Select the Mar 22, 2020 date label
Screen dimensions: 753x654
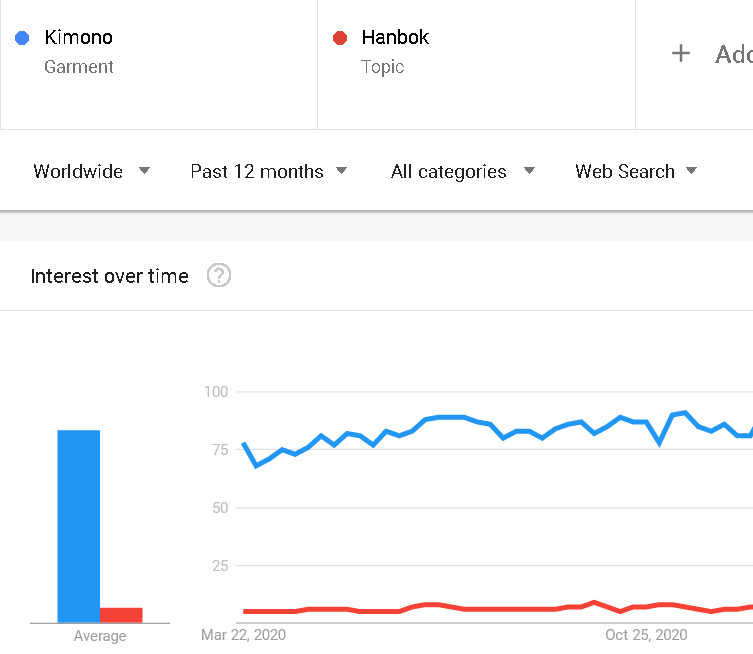(x=244, y=634)
